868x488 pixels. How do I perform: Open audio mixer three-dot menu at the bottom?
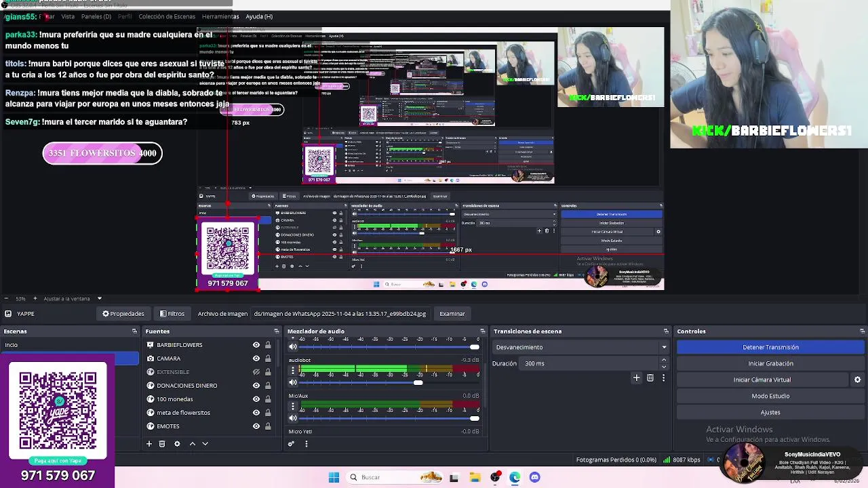tap(306, 444)
